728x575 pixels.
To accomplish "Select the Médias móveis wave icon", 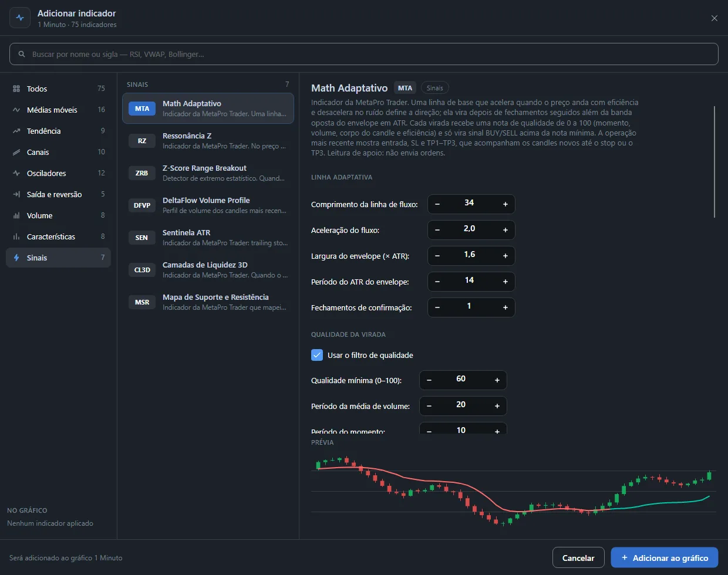I will click(16, 110).
